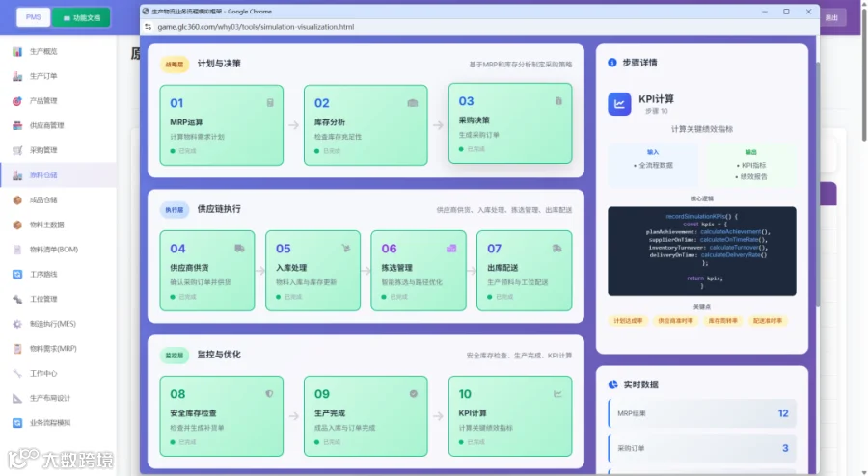Click the PMS button in top bar
The image size is (868, 476).
(33, 17)
